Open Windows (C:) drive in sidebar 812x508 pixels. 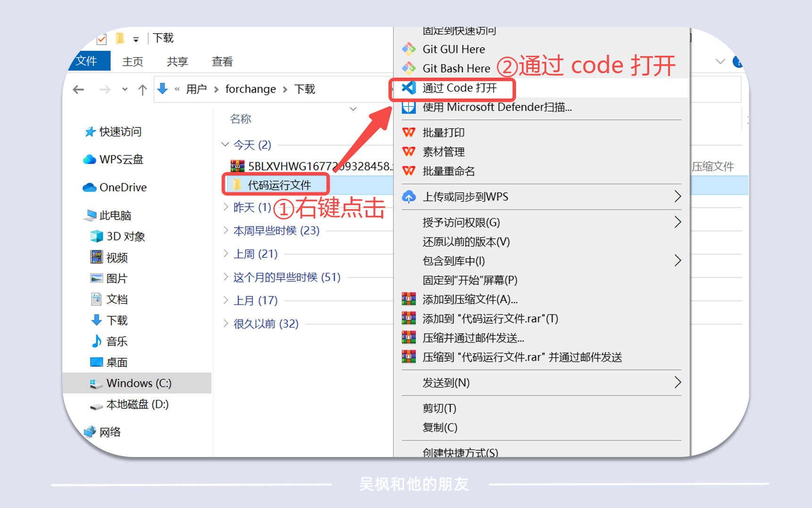coord(137,383)
